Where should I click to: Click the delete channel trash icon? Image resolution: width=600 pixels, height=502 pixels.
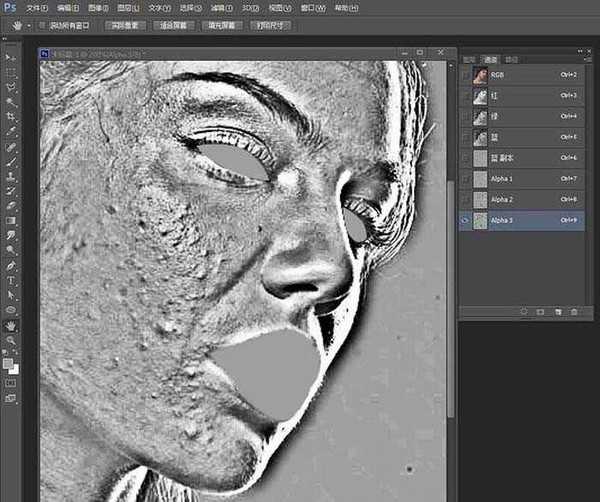click(x=573, y=312)
